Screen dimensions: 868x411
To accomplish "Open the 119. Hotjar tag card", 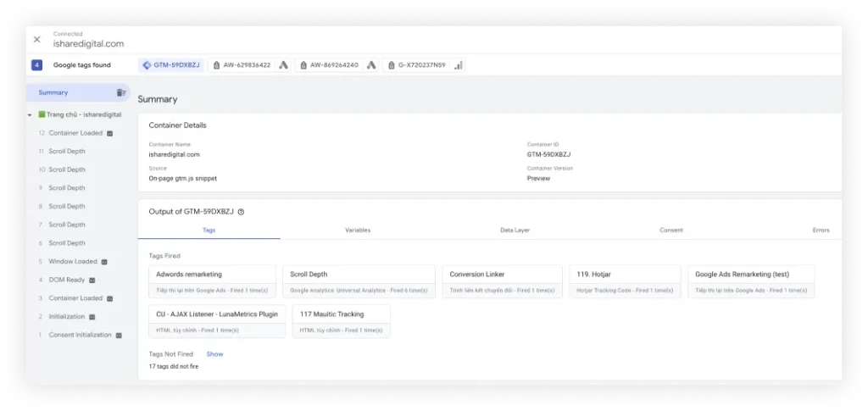I will [625, 281].
